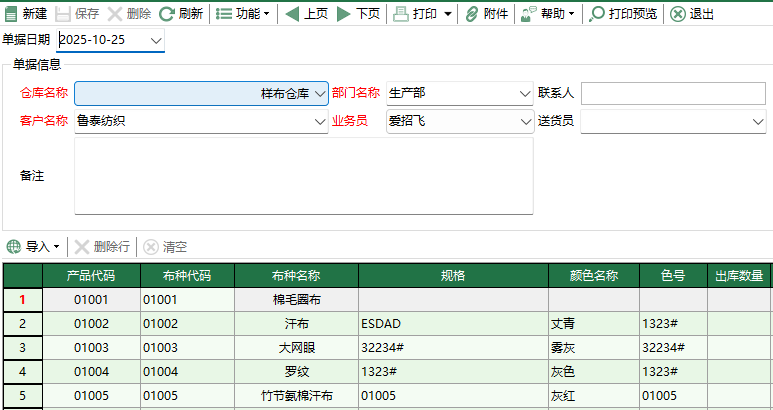773x410 pixels.
Task: Click the 颜色名称 column header
Action: tap(594, 275)
